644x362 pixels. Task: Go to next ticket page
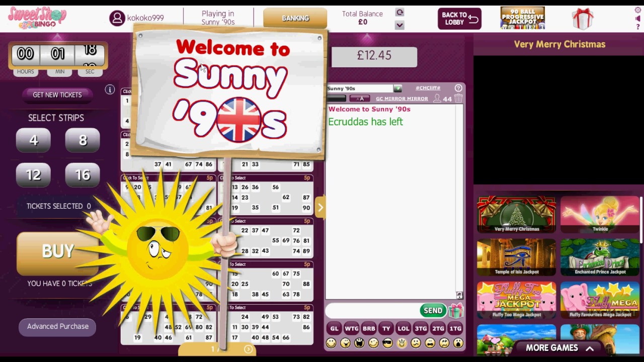pyautogui.click(x=248, y=349)
